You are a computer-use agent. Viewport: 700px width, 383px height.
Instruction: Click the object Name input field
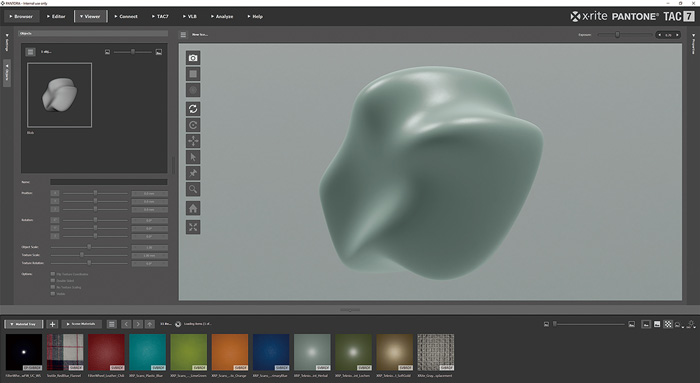[x=109, y=182]
